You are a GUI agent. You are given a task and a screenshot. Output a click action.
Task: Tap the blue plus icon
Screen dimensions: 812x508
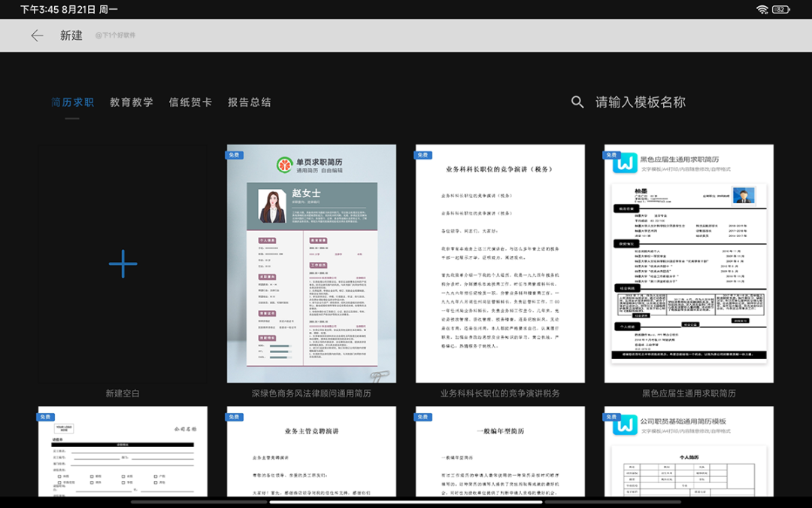[123, 264]
